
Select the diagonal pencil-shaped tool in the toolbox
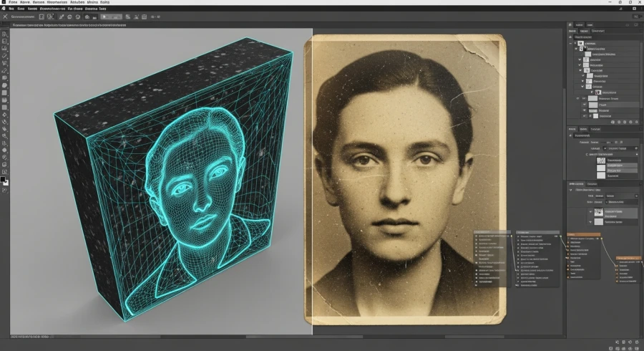click(4, 56)
